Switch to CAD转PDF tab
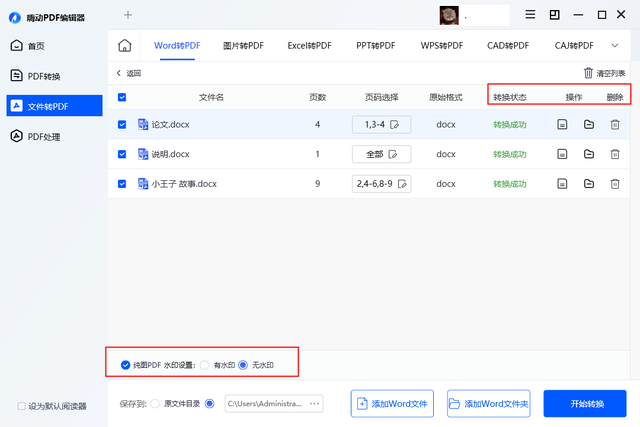The height and width of the screenshot is (427, 640). [x=508, y=46]
